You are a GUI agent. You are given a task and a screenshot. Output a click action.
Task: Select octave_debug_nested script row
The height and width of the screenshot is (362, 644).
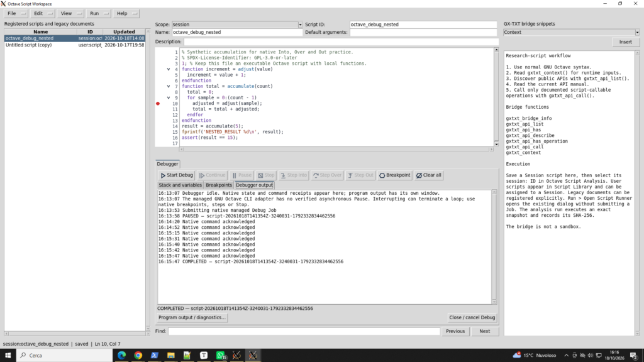75,38
